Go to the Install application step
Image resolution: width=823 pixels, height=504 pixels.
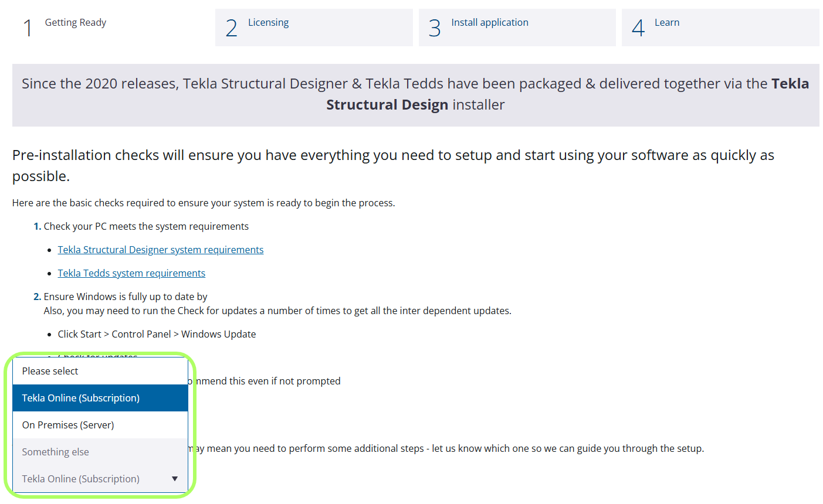[517, 28]
